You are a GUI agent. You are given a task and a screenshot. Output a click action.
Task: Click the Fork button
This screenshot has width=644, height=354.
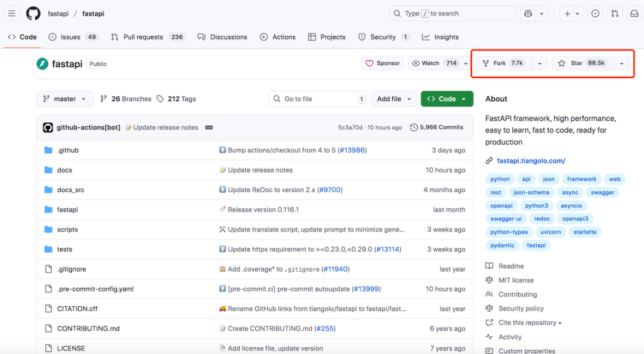pyautogui.click(x=504, y=63)
